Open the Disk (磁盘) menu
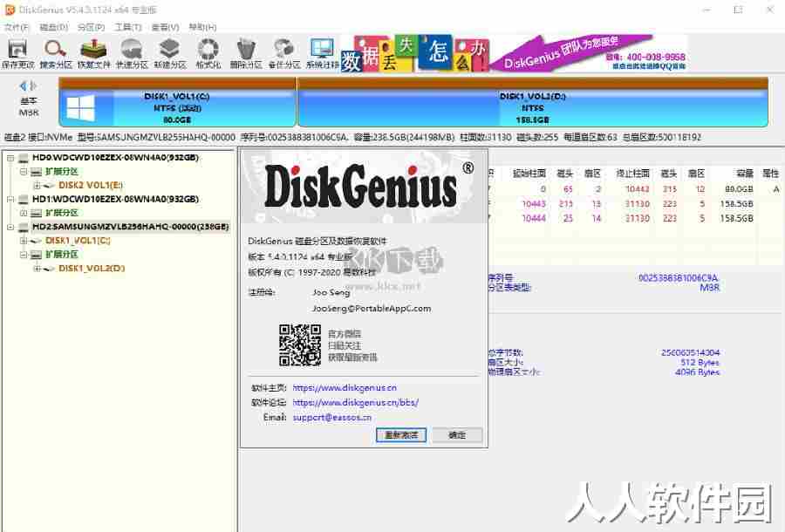The width and height of the screenshot is (785, 532). 53,27
